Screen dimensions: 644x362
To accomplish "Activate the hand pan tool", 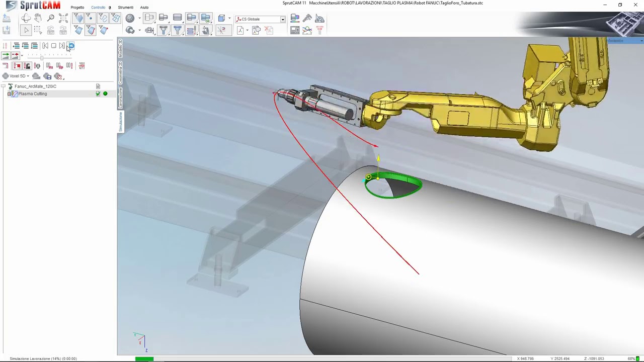I will pos(38,18).
